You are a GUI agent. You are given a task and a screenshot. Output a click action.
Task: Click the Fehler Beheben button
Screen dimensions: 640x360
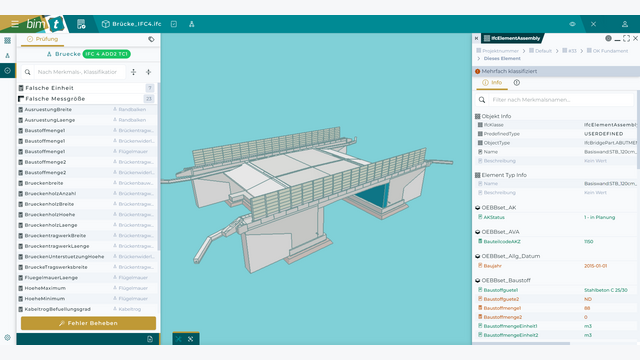pos(88,323)
